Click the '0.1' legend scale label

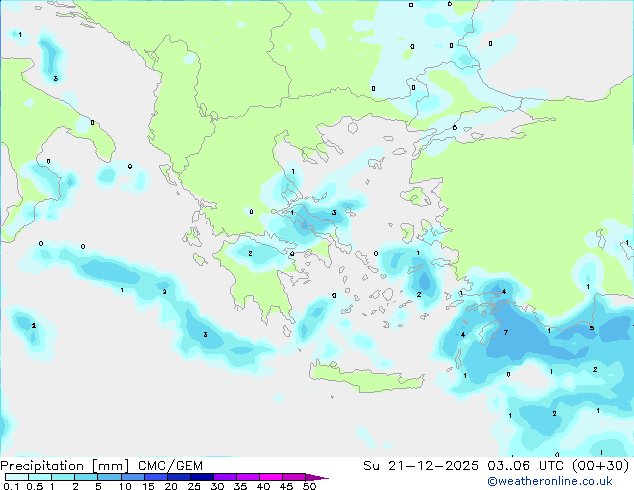tap(11, 486)
